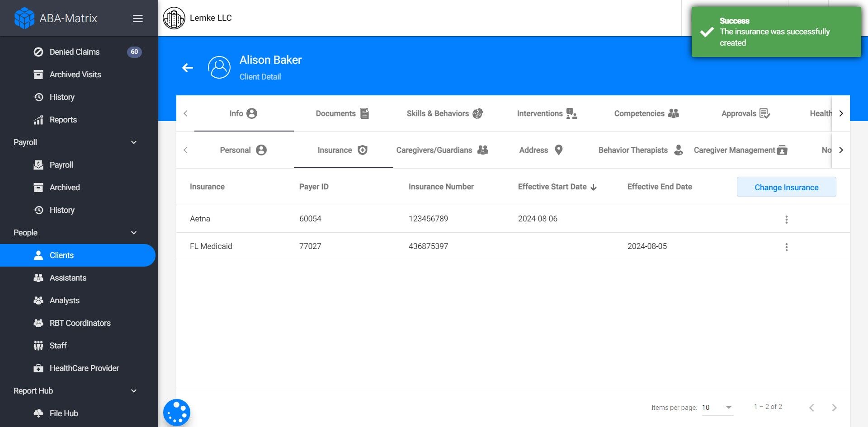Open the Skills & Behaviors tab
Viewport: 868px width, 427px height.
point(445,113)
